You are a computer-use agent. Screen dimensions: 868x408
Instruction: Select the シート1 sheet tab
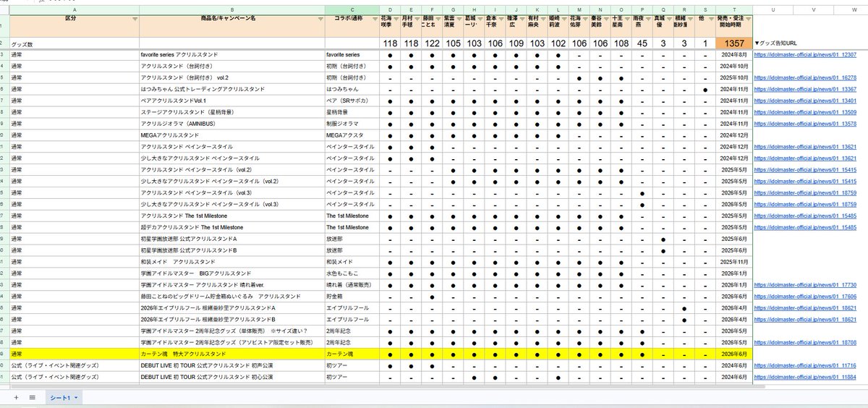click(62, 398)
